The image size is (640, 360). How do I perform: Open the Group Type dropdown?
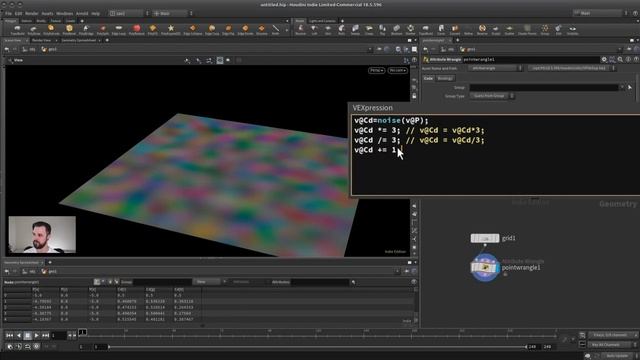point(491,96)
